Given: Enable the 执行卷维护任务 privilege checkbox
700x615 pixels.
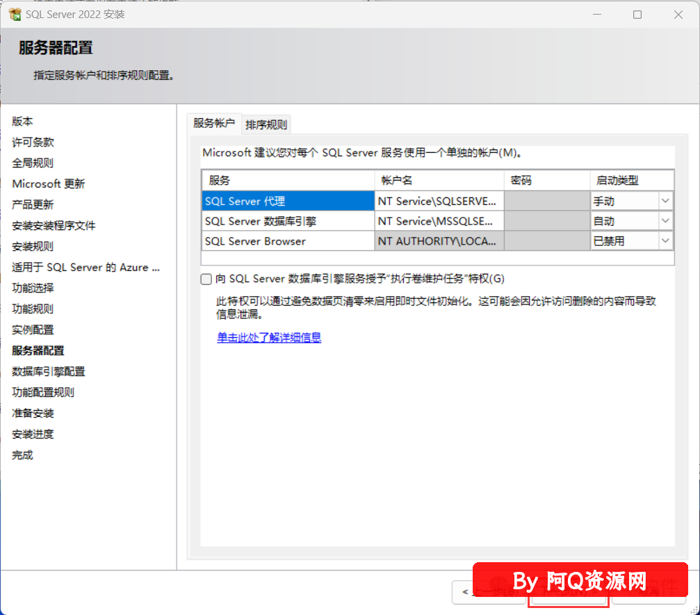Looking at the screenshot, I should (206, 279).
